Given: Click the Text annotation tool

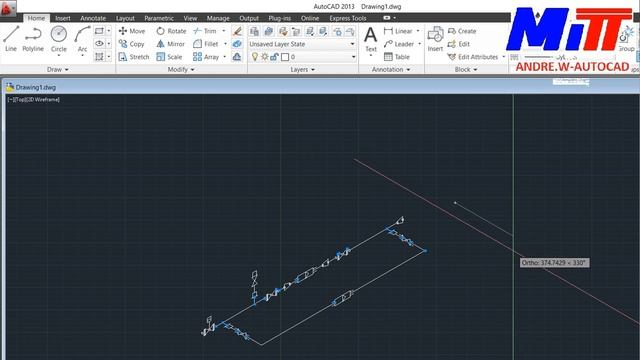Looking at the screenshot, I should pyautogui.click(x=371, y=40).
